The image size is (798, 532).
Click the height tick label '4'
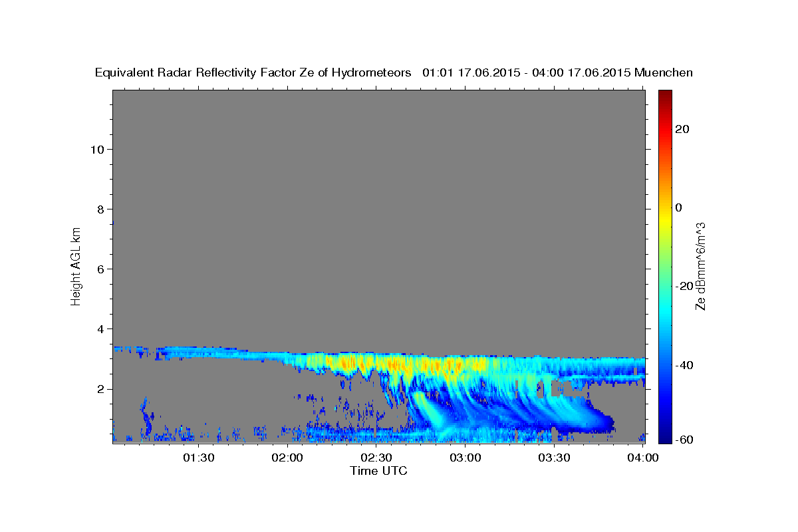100,329
